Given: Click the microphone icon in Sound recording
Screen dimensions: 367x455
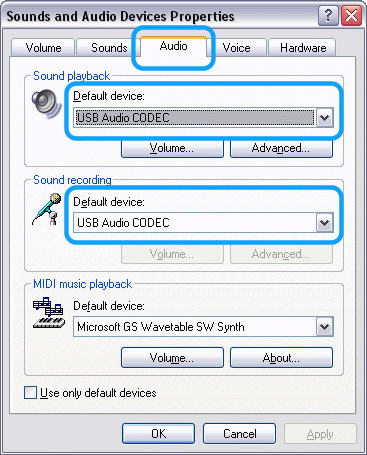Looking at the screenshot, I should [x=47, y=209].
